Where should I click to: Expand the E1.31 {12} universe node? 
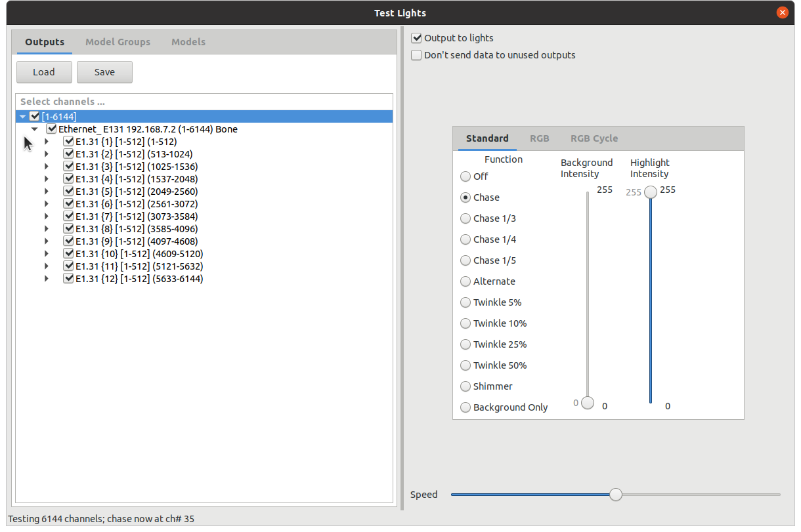47,279
